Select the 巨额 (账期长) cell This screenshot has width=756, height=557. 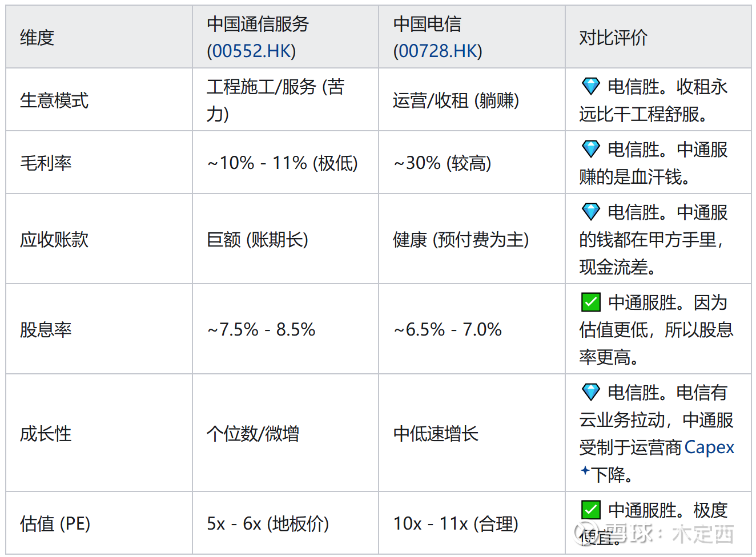(257, 240)
